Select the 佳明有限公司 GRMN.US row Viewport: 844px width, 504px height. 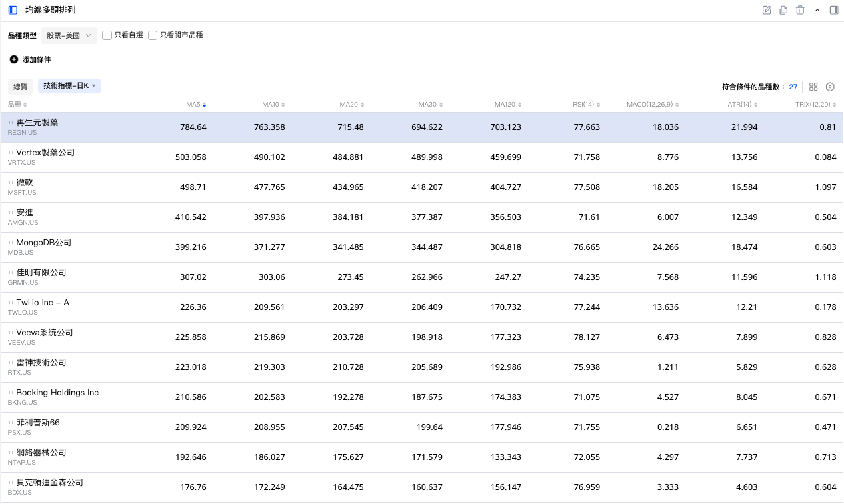(422, 277)
